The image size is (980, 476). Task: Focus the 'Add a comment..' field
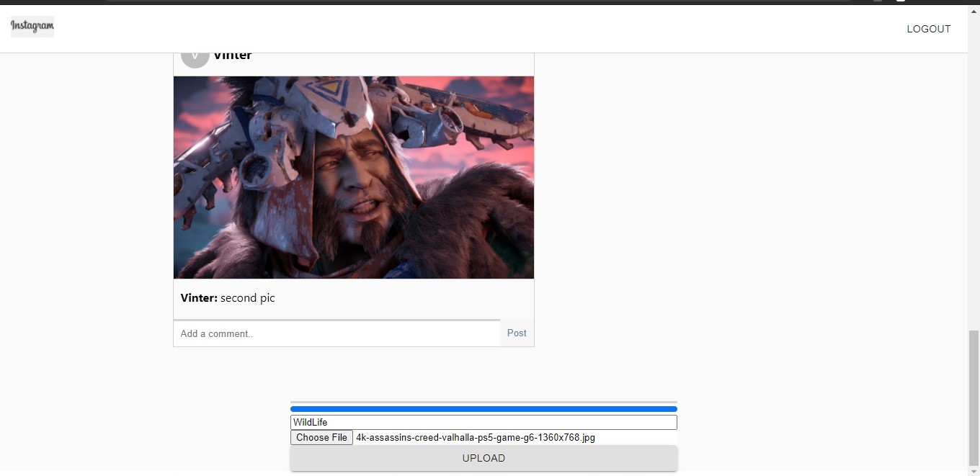tap(337, 333)
